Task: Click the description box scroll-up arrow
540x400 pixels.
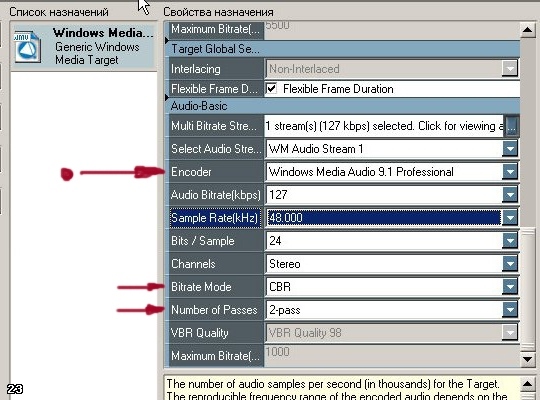Action: click(x=527, y=383)
